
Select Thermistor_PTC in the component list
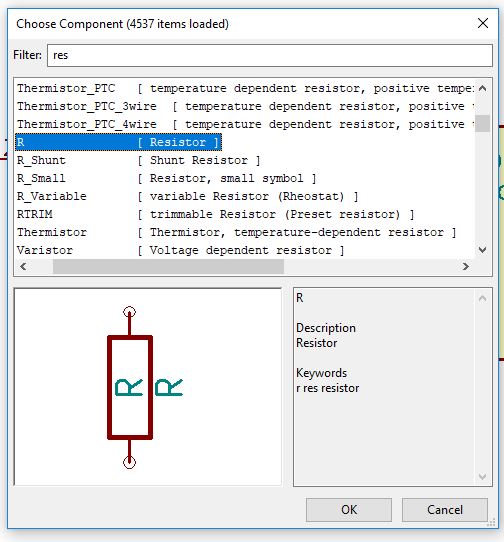tap(245, 88)
